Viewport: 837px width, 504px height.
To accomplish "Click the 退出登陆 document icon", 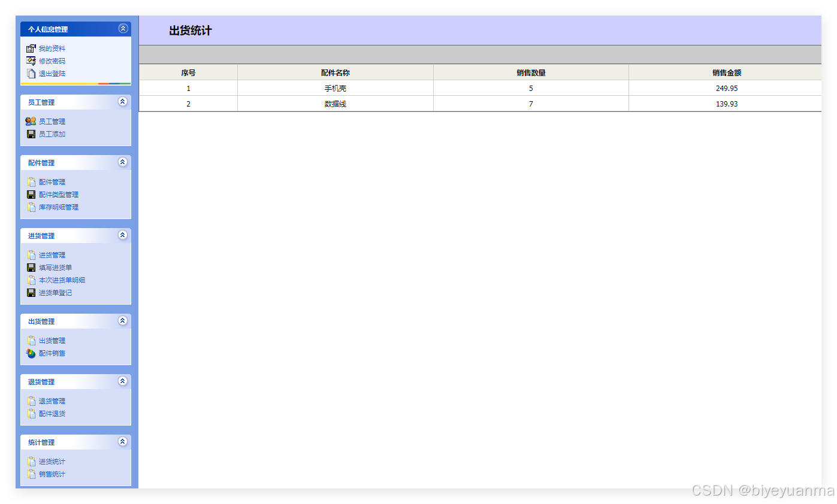I will (x=31, y=73).
